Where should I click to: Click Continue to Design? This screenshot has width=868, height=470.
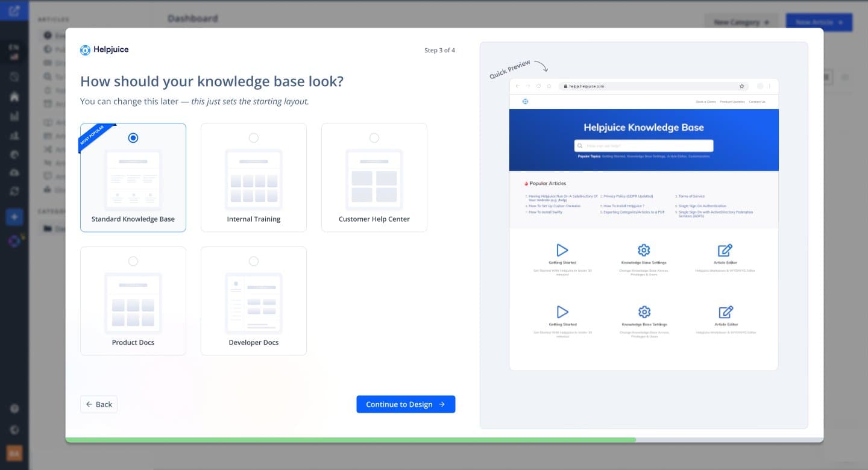(x=406, y=404)
